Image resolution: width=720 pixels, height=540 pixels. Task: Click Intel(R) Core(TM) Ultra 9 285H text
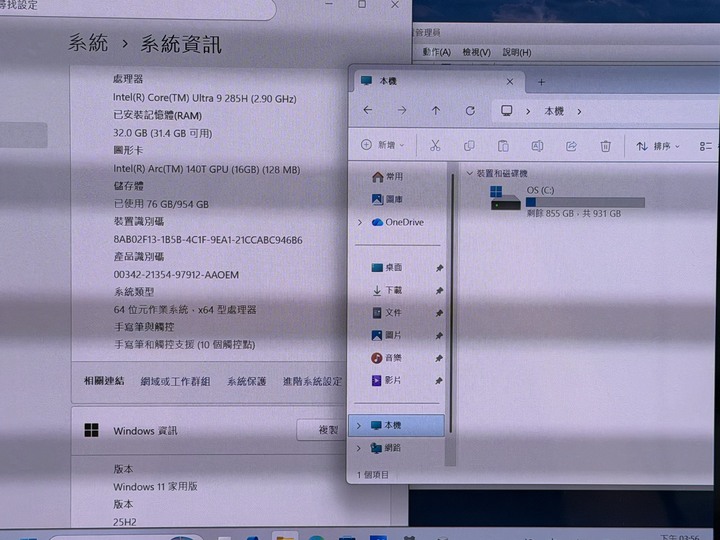click(204, 98)
